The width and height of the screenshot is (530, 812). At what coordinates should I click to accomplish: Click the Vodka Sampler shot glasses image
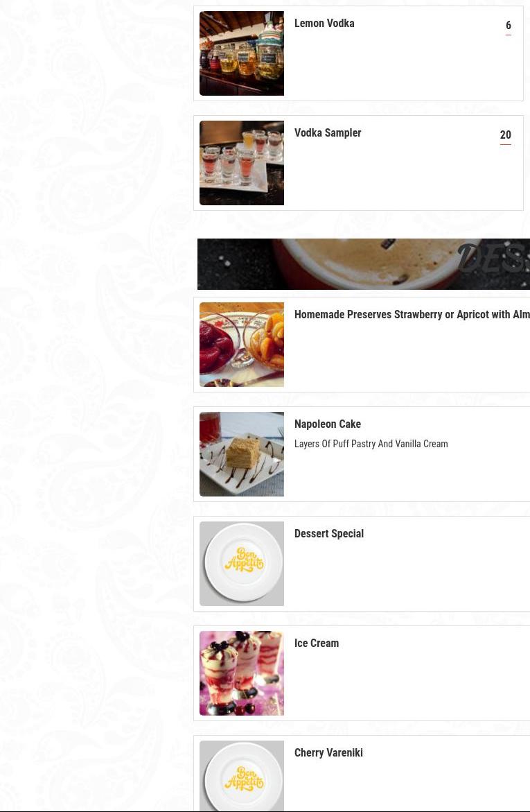pos(242,163)
